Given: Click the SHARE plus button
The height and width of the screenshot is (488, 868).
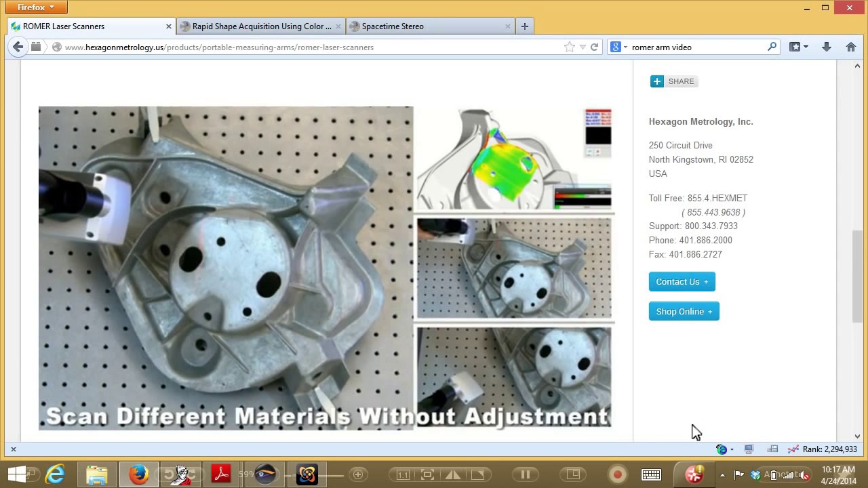Looking at the screenshot, I should (674, 81).
